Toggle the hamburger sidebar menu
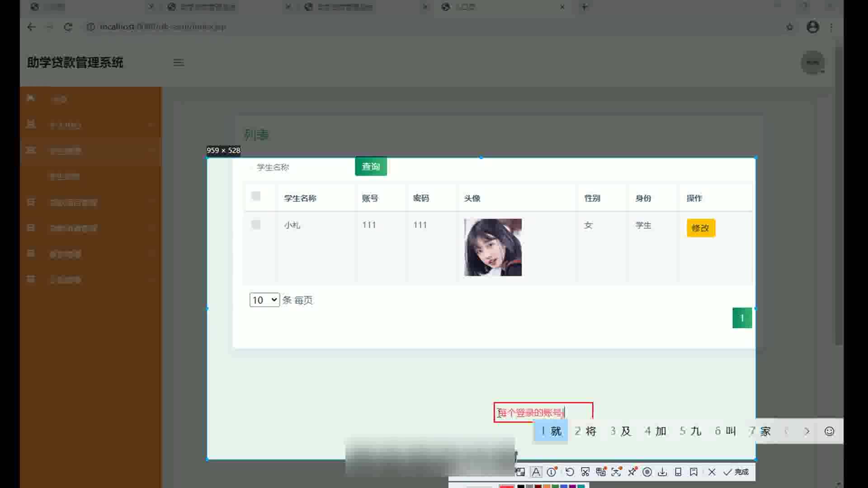 [179, 63]
